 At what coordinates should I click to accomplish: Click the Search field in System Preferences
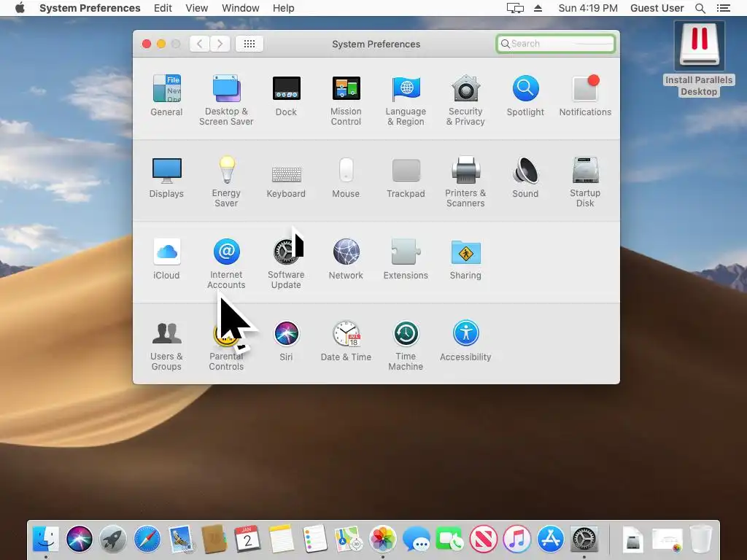tap(555, 44)
